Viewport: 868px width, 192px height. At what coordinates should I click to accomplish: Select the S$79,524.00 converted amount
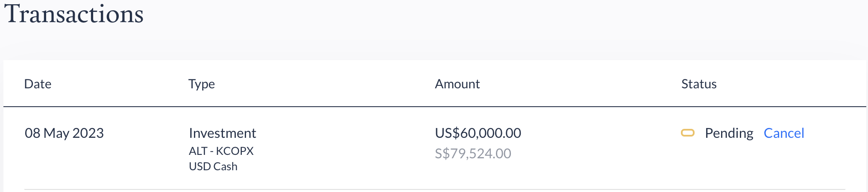(473, 154)
